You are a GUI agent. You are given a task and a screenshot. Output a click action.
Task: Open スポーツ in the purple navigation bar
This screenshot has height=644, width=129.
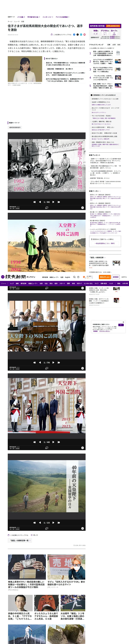(x=62, y=283)
